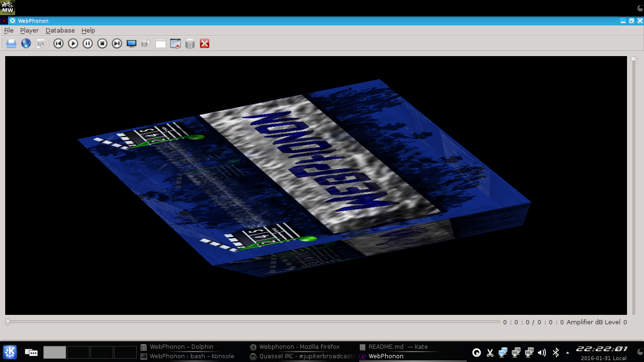
Task: Click the gray database cylinder icon
Action: pos(190,43)
